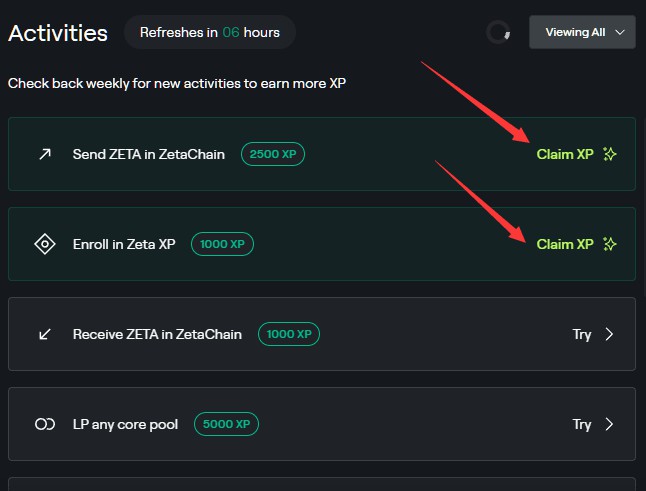The width and height of the screenshot is (646, 491).
Task: Open LP any core pool via right chevron
Action: [x=609, y=424]
